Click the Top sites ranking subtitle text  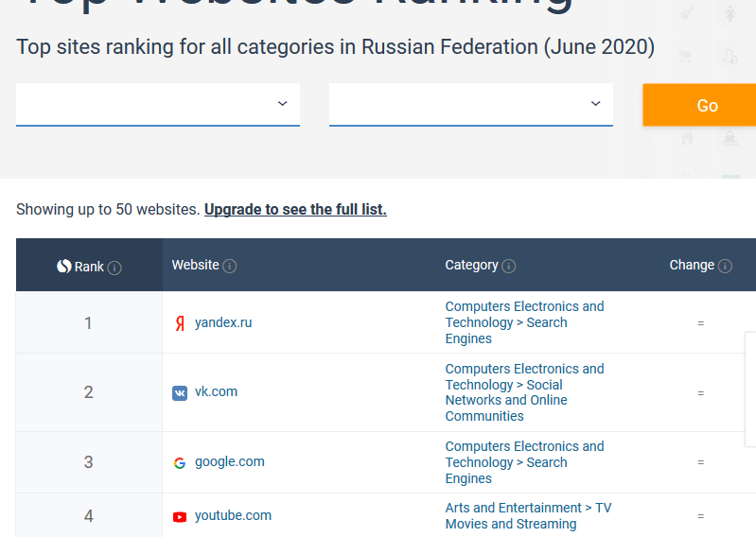click(335, 47)
